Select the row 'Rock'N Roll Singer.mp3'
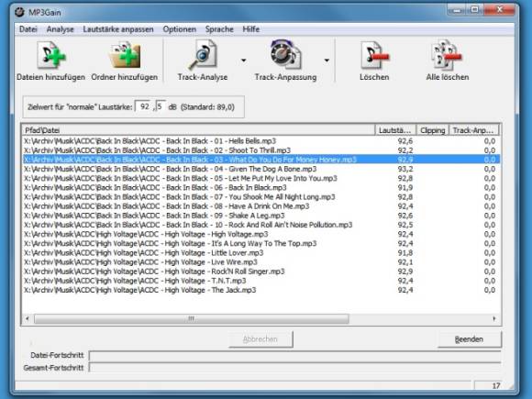 click(260, 272)
